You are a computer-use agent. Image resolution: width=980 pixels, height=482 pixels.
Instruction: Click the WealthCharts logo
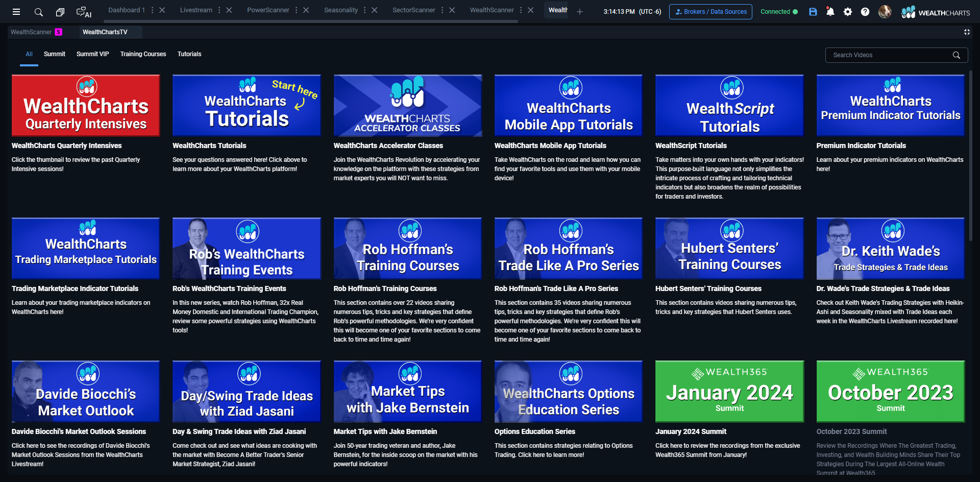point(935,12)
